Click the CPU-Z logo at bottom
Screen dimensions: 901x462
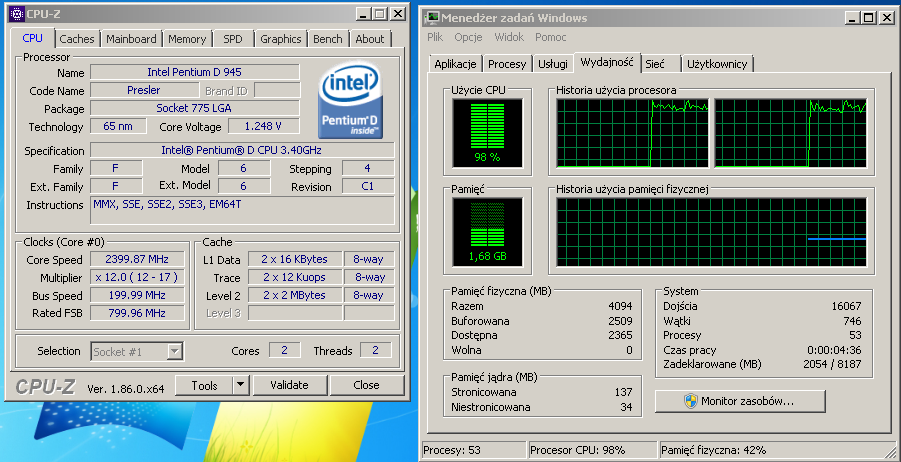tap(45, 387)
